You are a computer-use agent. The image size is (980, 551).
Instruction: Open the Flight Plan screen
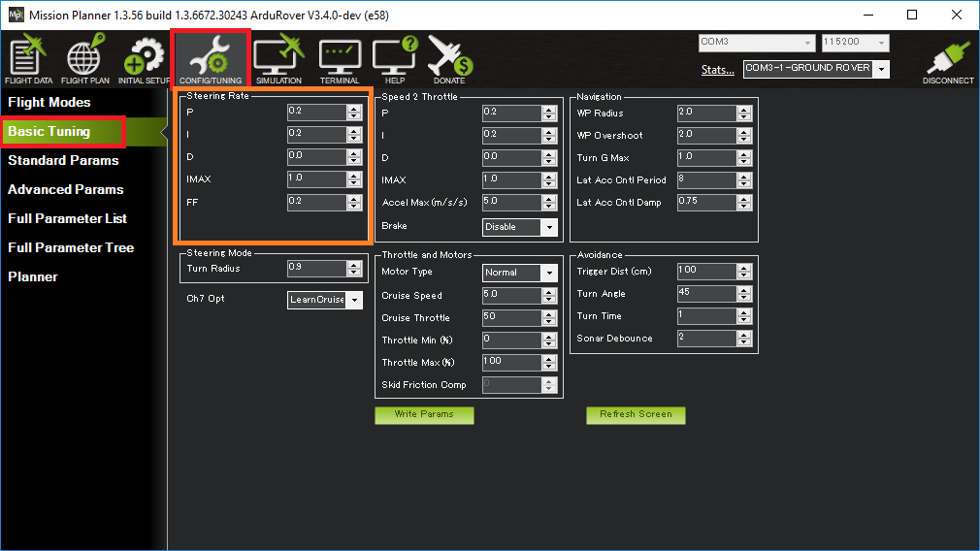[x=85, y=60]
